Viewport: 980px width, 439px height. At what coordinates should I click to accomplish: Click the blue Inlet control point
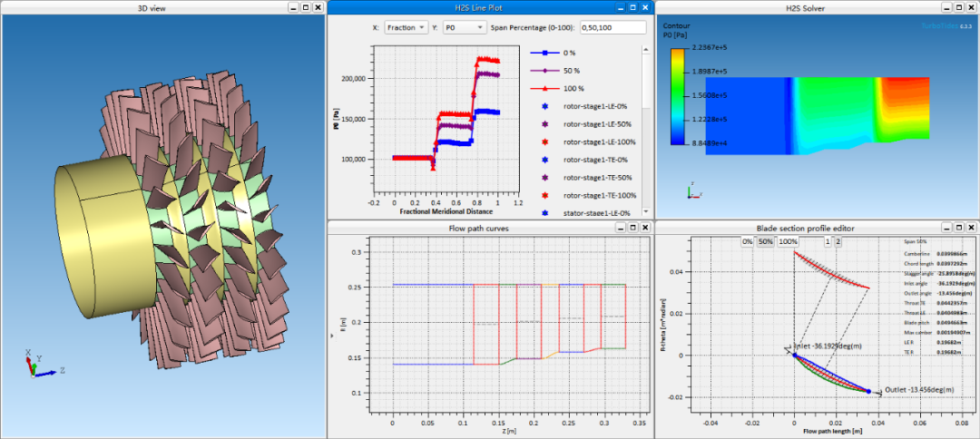[795, 355]
